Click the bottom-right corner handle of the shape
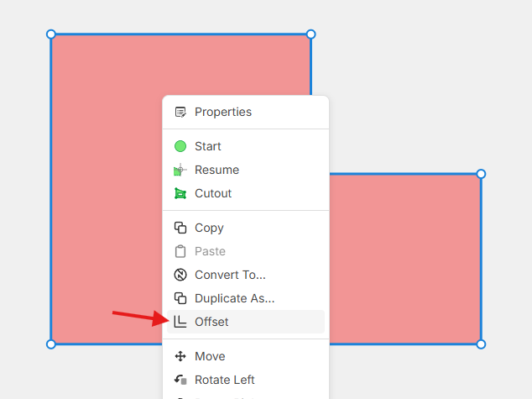 [x=481, y=344]
